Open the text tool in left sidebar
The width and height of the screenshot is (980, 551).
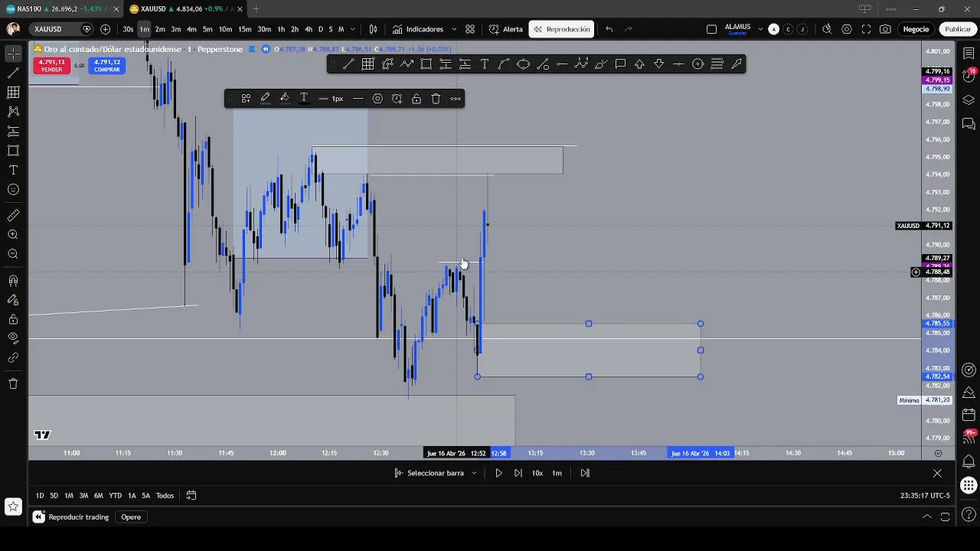coord(13,170)
